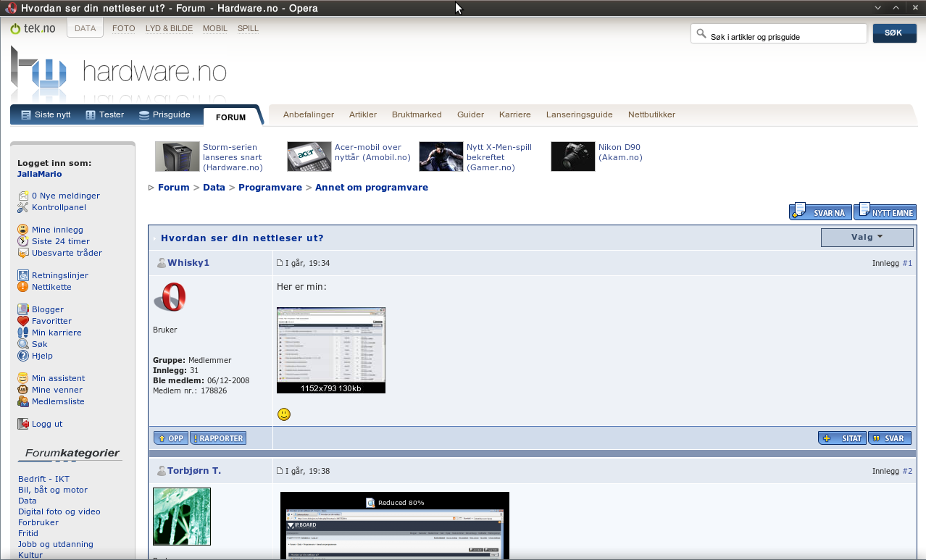This screenshot has width=926, height=560.
Task: Click the SVAR button in first post
Action: click(890, 438)
